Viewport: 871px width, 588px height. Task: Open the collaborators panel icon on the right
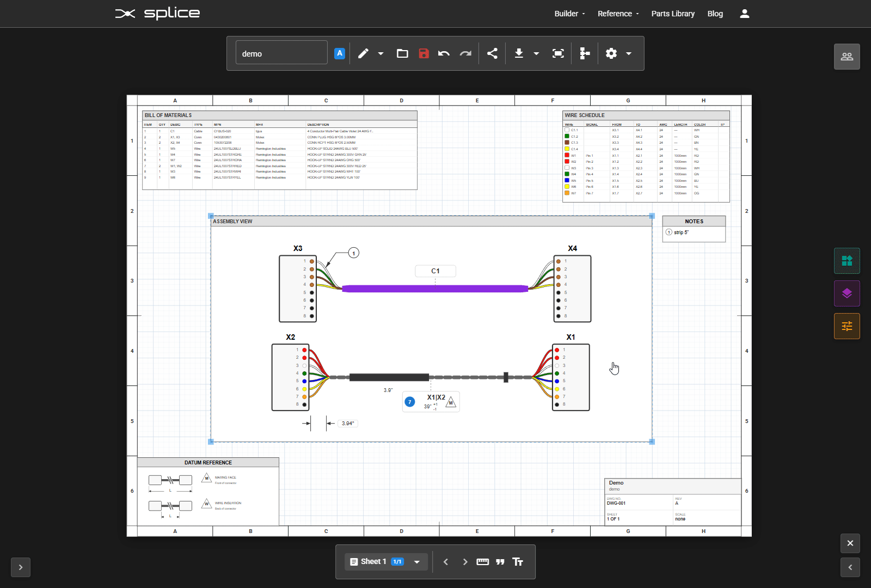(847, 56)
